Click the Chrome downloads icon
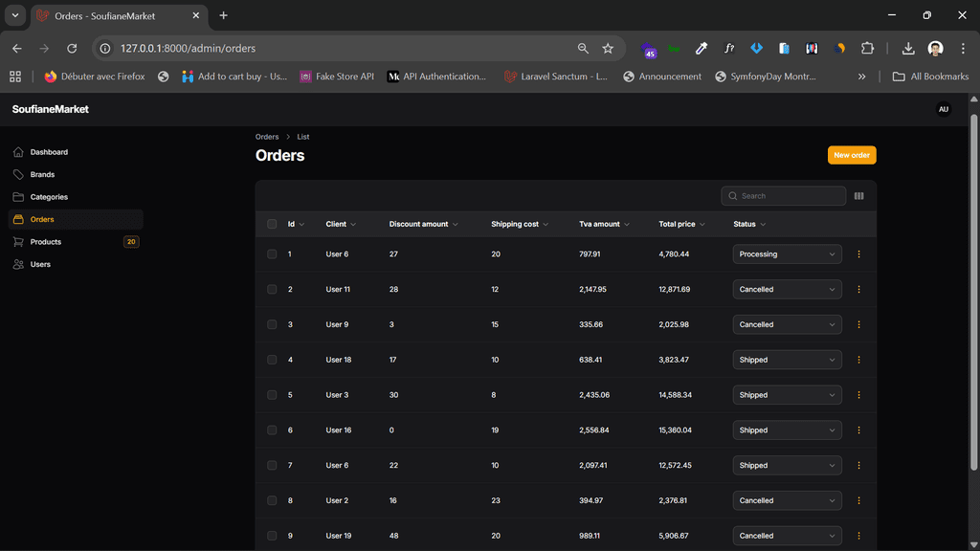 tap(907, 48)
